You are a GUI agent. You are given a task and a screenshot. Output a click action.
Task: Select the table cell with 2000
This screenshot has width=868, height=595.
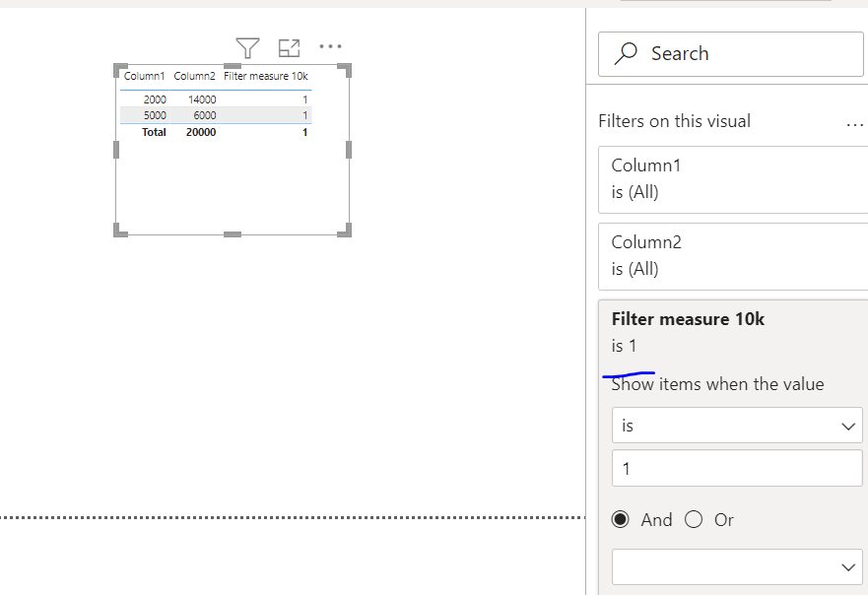click(x=155, y=99)
